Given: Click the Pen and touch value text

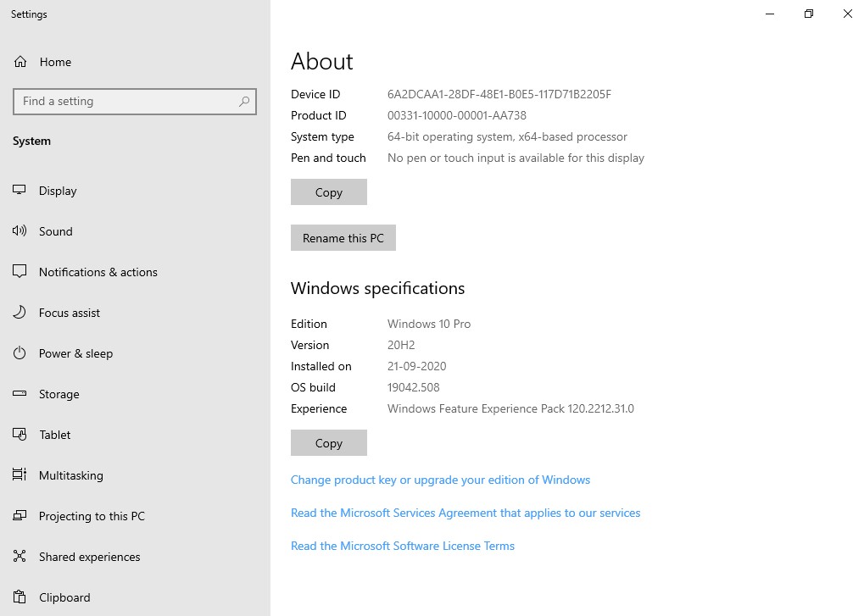Looking at the screenshot, I should [516, 158].
